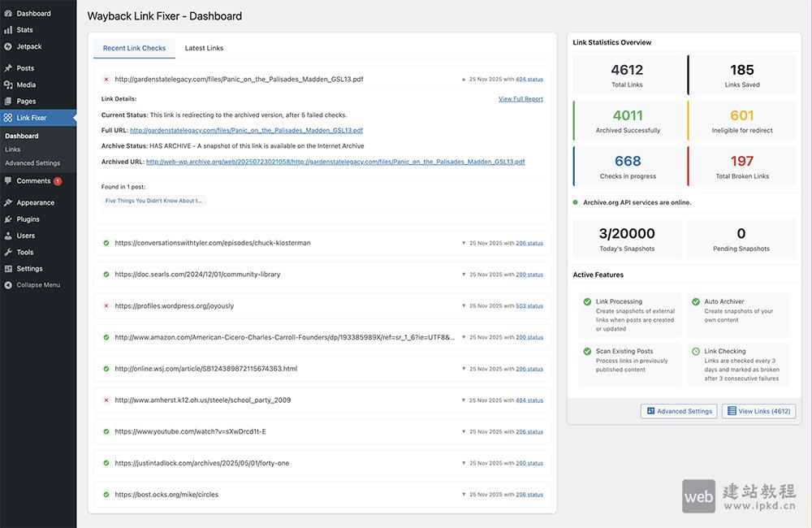The image size is (812, 528).
Task: Click the Tools wrench icon
Action: pyautogui.click(x=8, y=253)
